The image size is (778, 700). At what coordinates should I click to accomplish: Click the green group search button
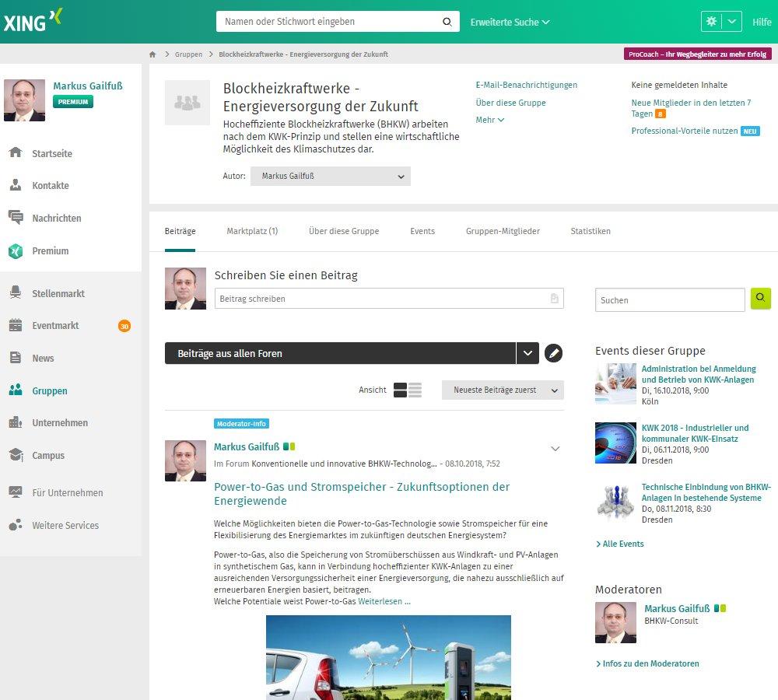(760, 299)
